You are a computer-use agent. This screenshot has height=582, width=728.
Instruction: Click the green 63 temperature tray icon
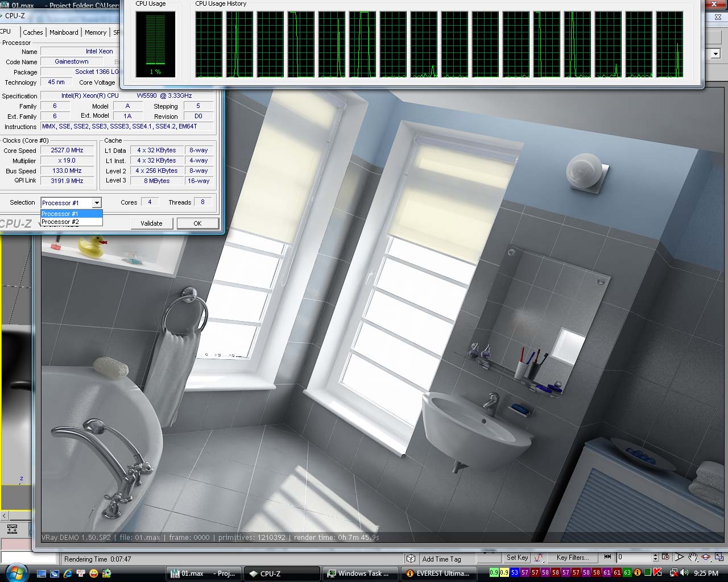click(627, 572)
